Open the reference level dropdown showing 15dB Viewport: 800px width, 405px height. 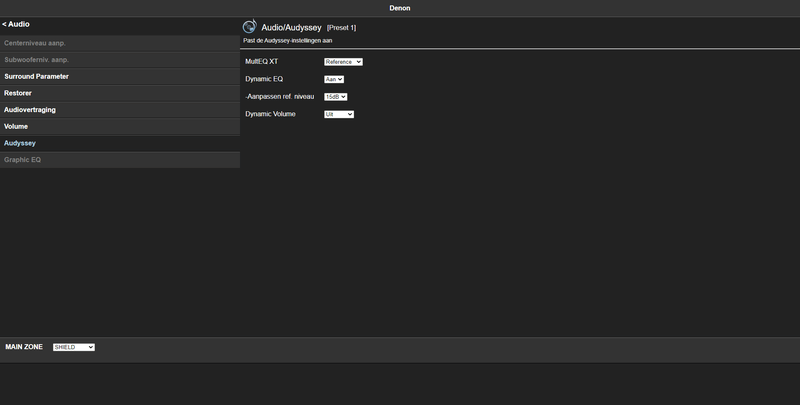pos(336,97)
